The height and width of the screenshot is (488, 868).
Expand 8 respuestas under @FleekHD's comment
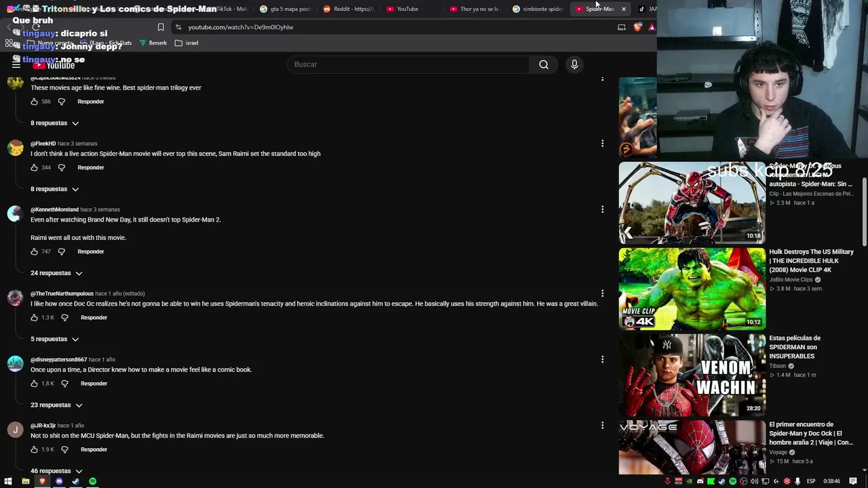pyautogui.click(x=55, y=189)
